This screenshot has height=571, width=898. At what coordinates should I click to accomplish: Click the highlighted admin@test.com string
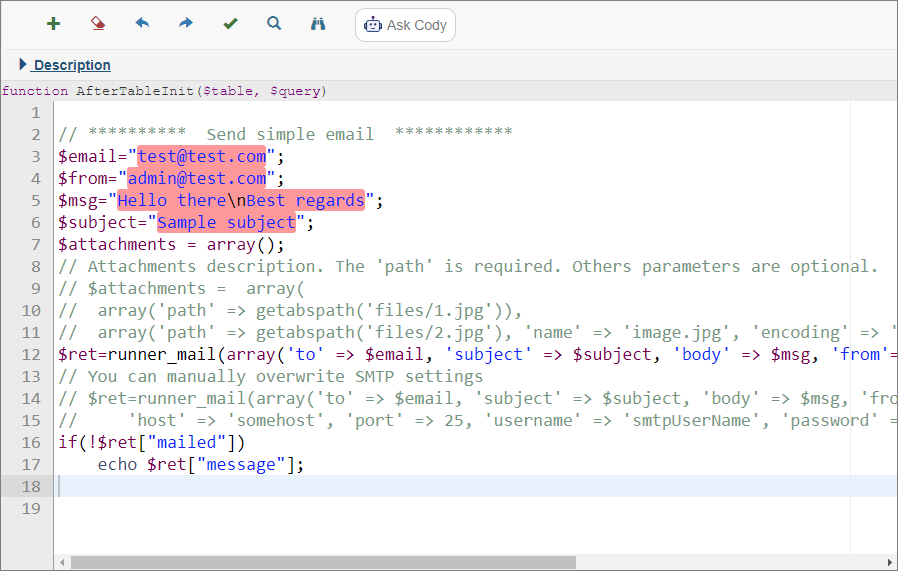click(x=196, y=178)
